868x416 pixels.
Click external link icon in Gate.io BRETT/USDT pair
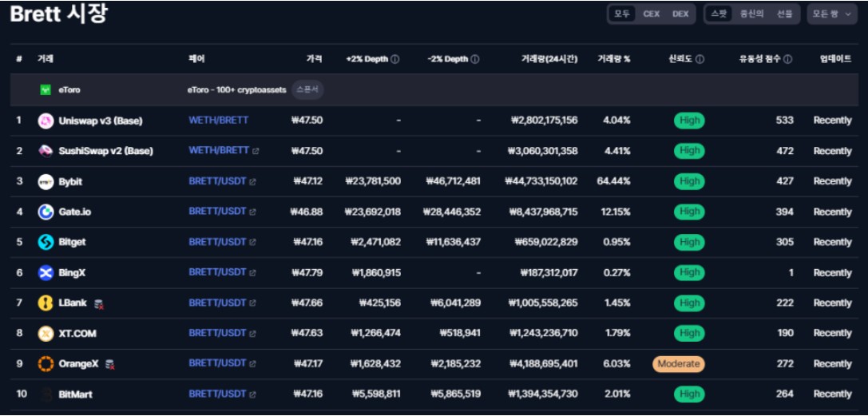[252, 212]
